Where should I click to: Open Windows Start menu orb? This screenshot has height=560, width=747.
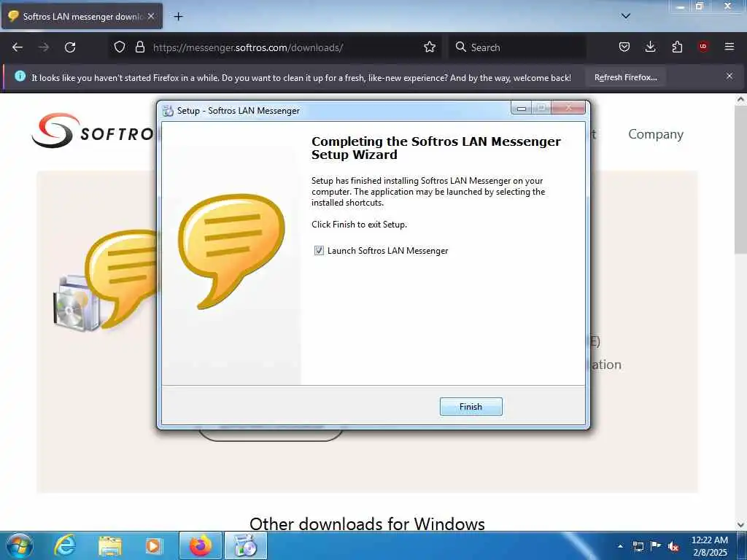(20, 545)
